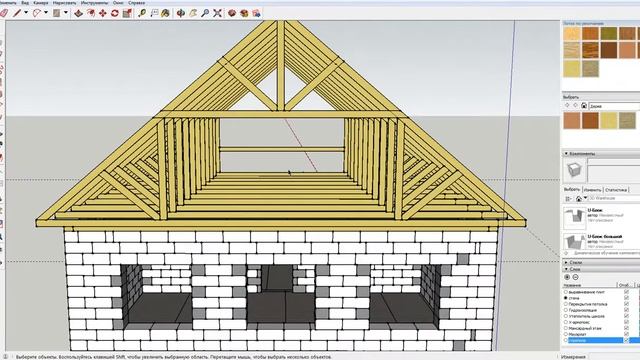Screen dimensions: 640x360
Task: Click the 'Отоб.' column header
Action: [624, 285]
